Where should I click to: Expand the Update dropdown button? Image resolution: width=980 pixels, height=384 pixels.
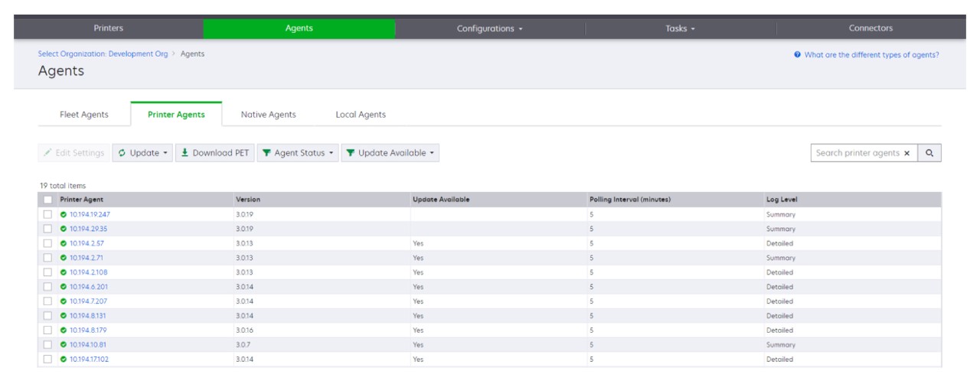pyautogui.click(x=143, y=153)
